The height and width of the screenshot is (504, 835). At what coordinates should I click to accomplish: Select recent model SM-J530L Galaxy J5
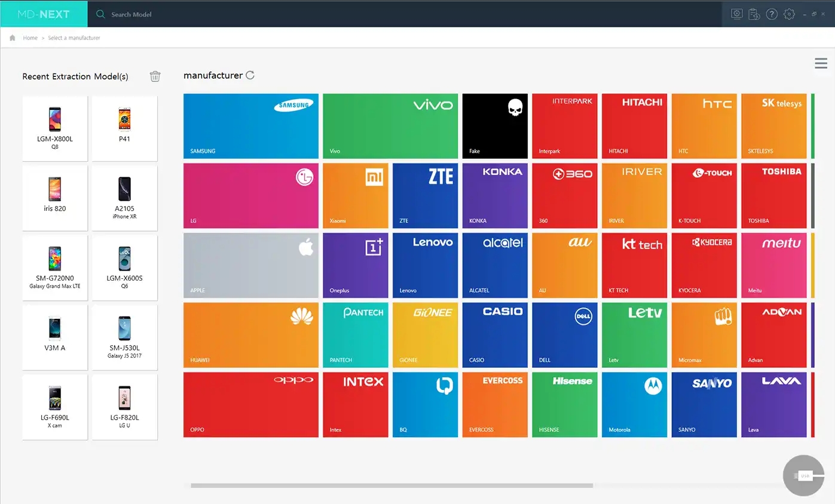(x=124, y=337)
